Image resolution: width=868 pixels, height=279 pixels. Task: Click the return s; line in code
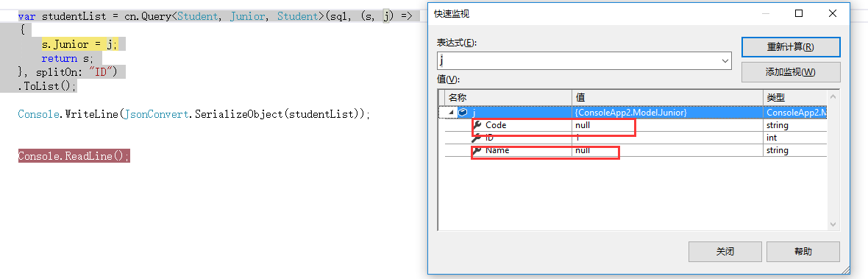tap(68, 58)
